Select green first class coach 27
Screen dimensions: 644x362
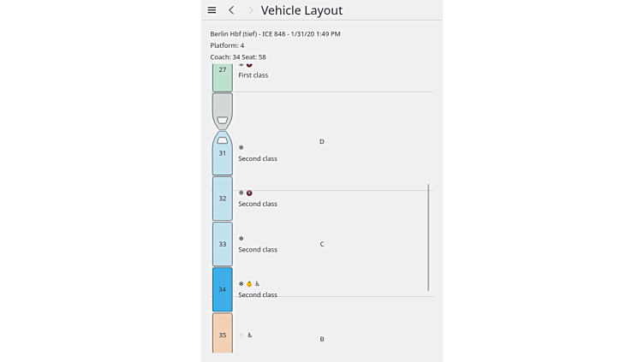tap(223, 76)
